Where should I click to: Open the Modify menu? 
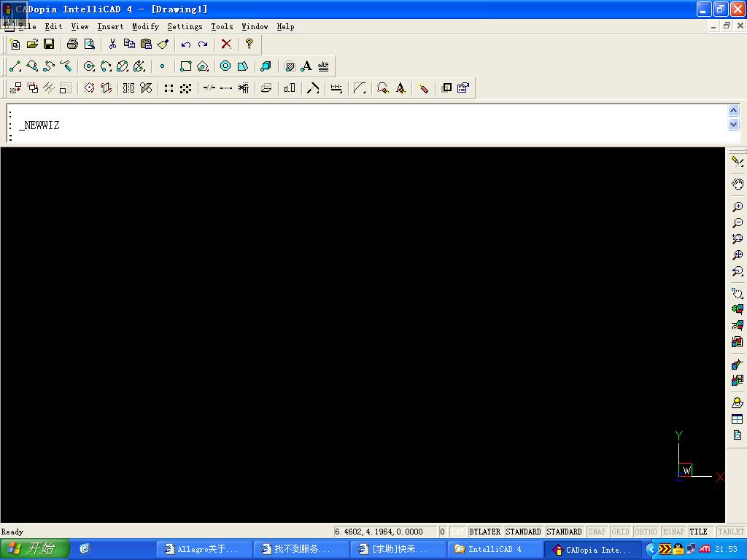pos(145,27)
